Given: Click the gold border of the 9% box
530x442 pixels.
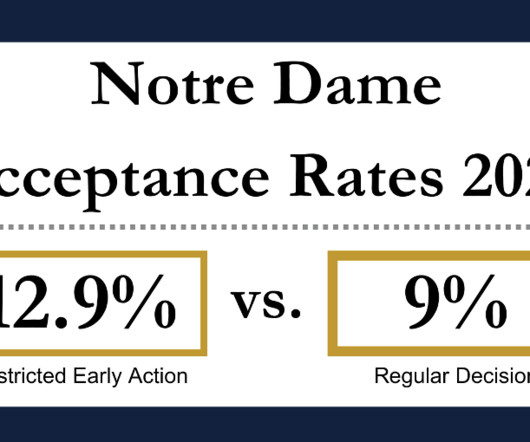Looking at the screenshot, I should click(x=332, y=303).
